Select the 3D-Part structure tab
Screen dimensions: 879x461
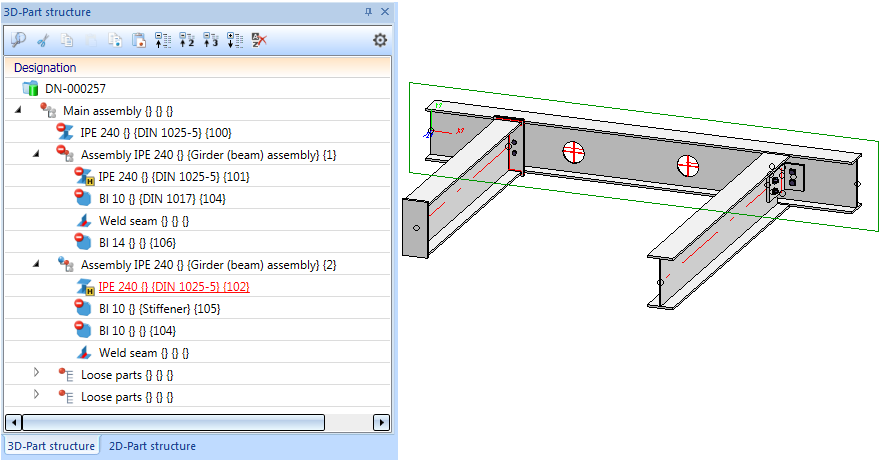point(51,446)
